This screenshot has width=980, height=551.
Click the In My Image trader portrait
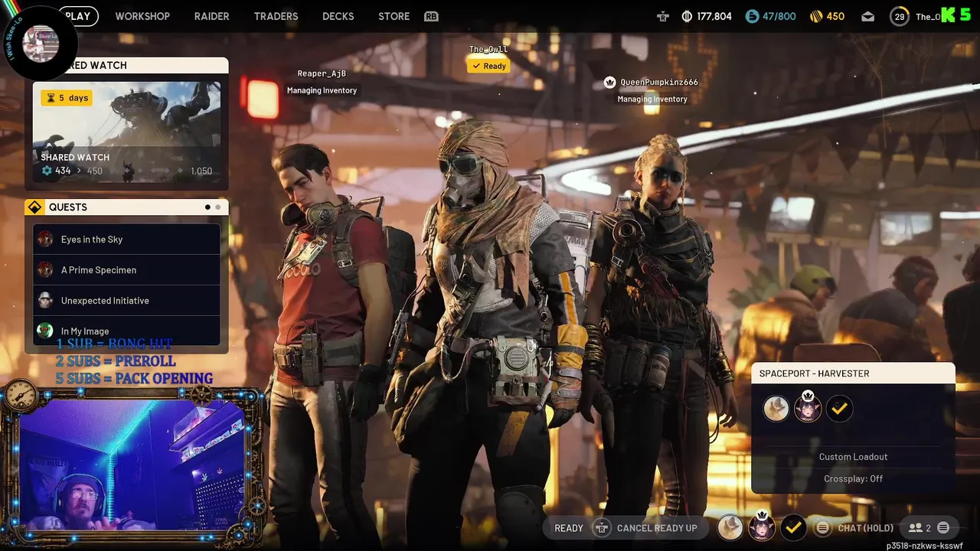click(45, 331)
